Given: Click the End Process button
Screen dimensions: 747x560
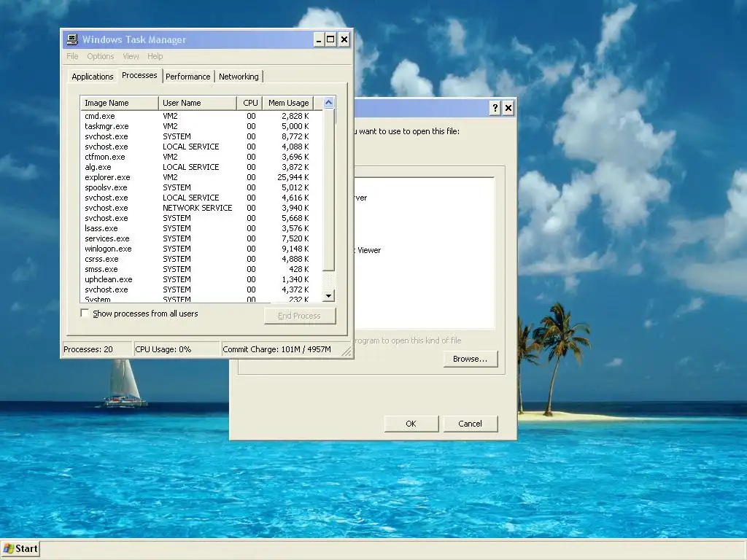Looking at the screenshot, I should 300,316.
